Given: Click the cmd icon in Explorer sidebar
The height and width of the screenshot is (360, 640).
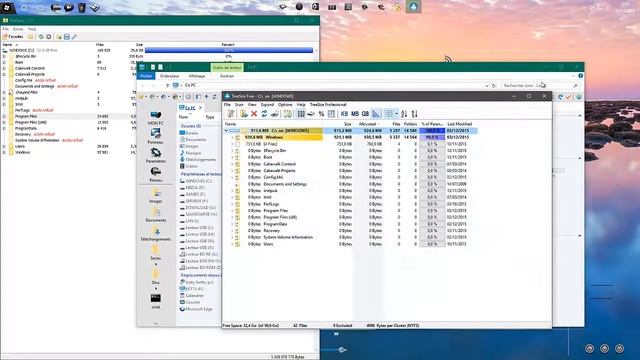Looking at the screenshot, I should (x=156, y=301).
